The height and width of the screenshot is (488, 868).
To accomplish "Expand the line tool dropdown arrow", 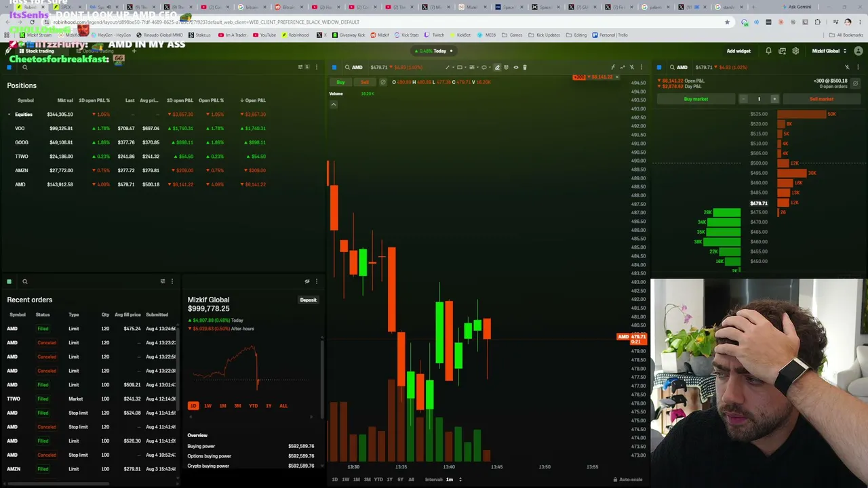I will pos(452,67).
